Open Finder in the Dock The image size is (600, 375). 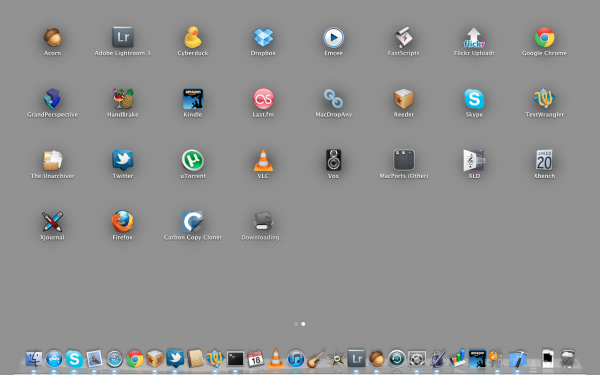click(x=34, y=359)
